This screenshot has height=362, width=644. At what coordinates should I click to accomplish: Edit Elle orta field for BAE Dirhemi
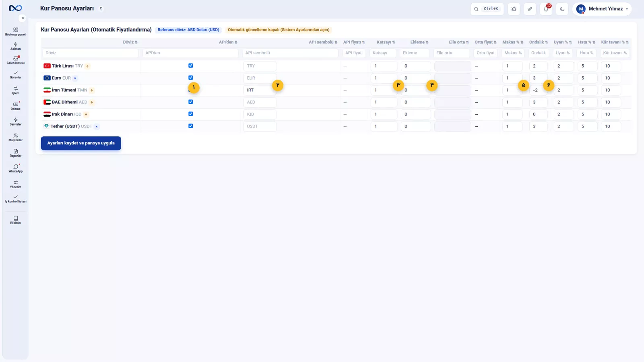tap(453, 102)
